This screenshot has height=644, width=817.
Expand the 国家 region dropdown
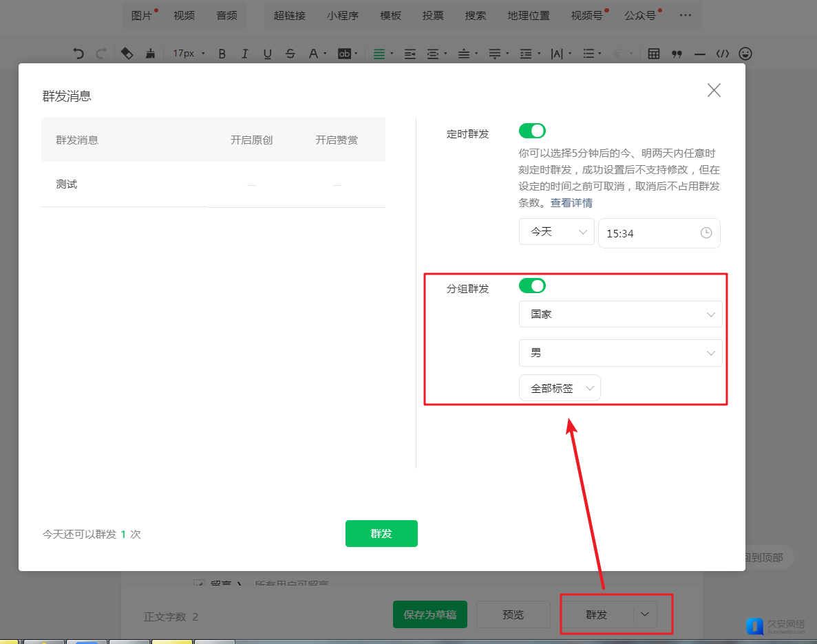pos(621,314)
